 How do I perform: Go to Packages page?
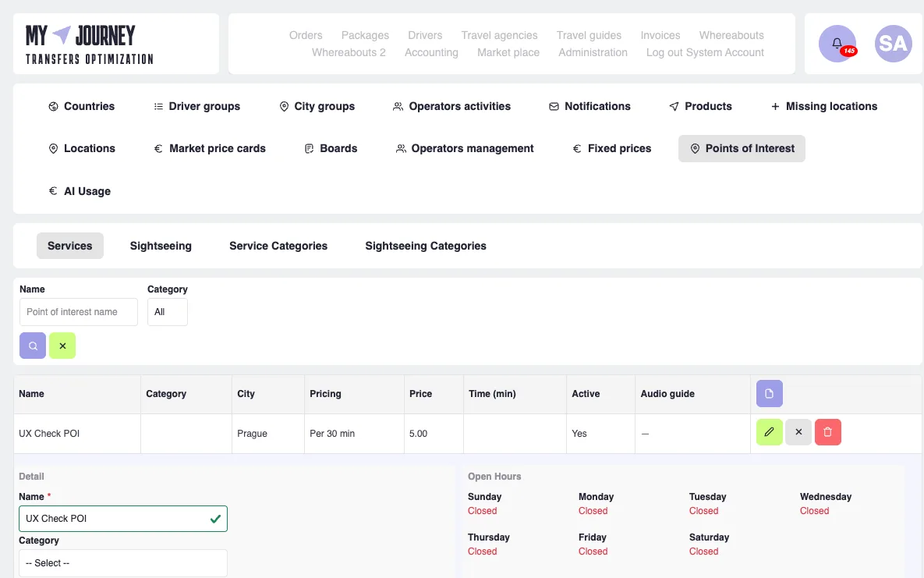coord(366,35)
